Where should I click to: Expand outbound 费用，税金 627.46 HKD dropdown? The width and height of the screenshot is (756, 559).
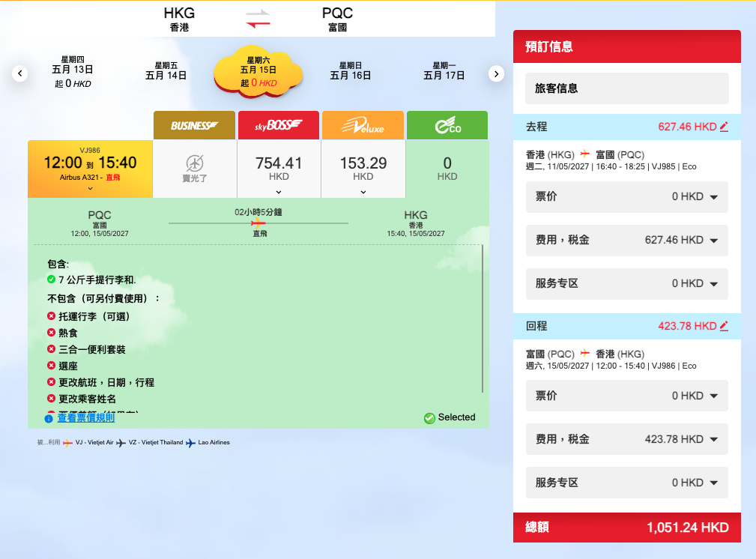click(x=627, y=241)
